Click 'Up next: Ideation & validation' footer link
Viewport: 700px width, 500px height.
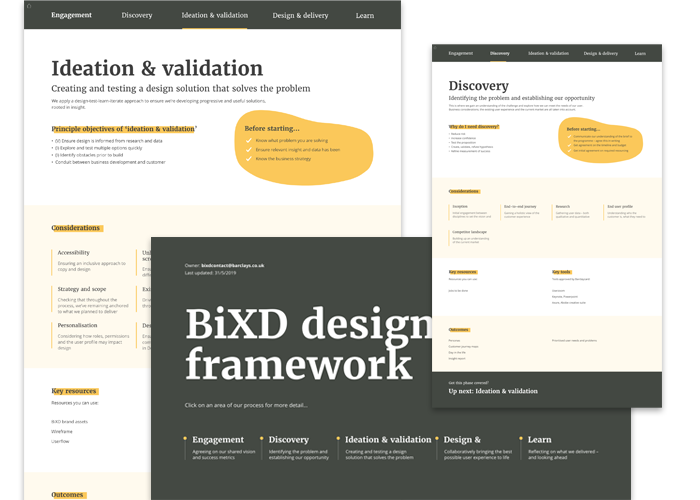[x=493, y=391]
